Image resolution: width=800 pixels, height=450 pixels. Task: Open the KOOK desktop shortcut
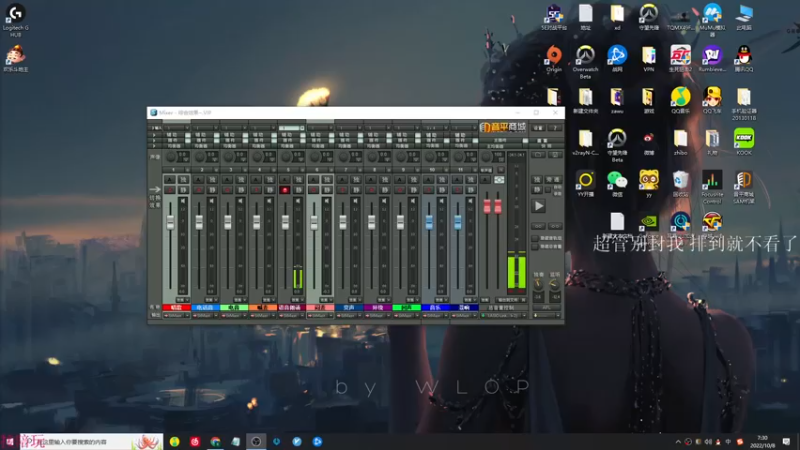(x=743, y=142)
